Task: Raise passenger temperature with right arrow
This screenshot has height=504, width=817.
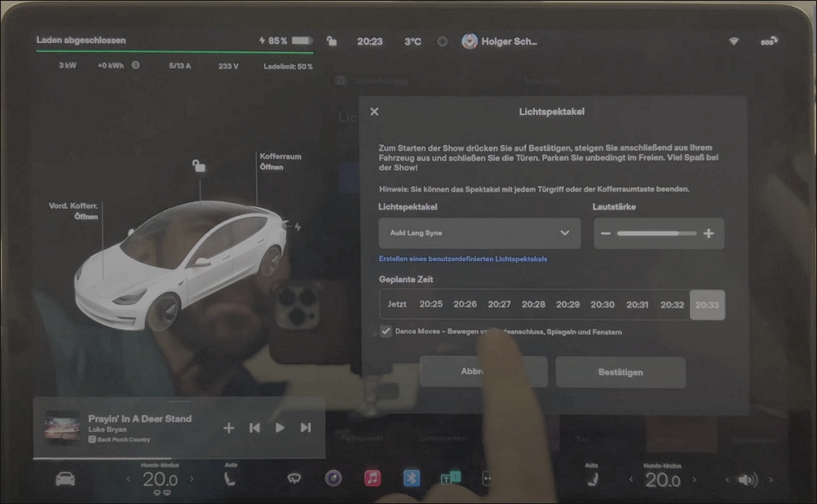Action: (x=694, y=480)
